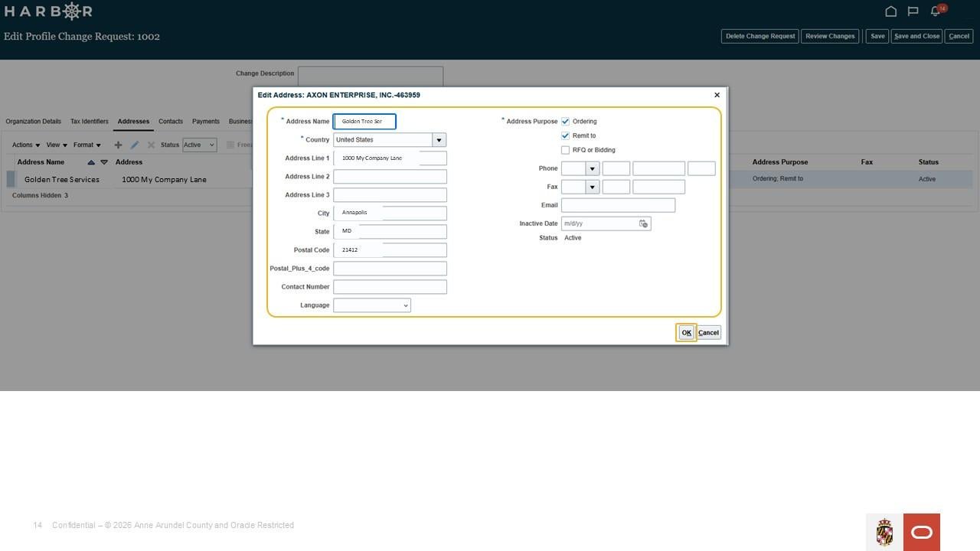This screenshot has width=980, height=551.
Task: Open the Language dropdown
Action: (372, 305)
